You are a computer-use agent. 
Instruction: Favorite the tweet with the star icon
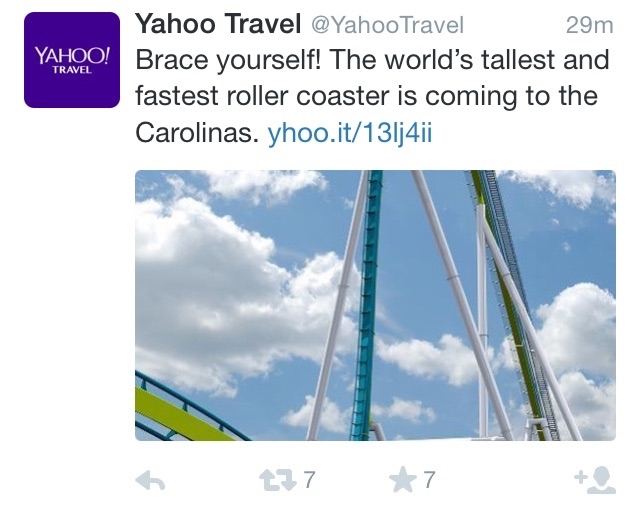click(x=403, y=479)
